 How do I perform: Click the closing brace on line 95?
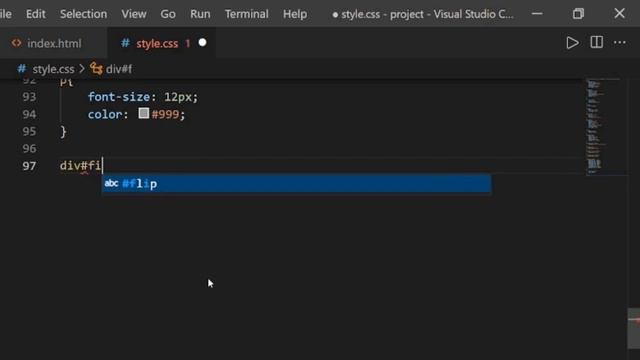coord(63,131)
